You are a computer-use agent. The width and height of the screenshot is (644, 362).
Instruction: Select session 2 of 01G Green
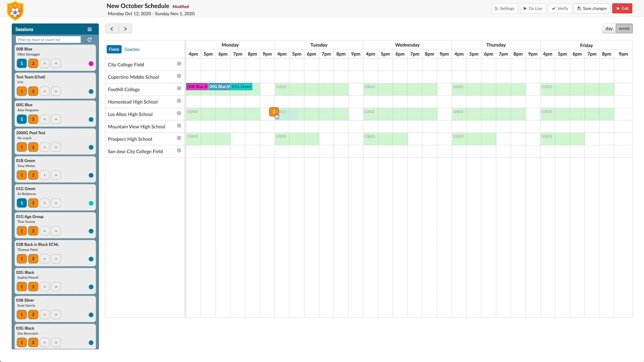tap(33, 203)
